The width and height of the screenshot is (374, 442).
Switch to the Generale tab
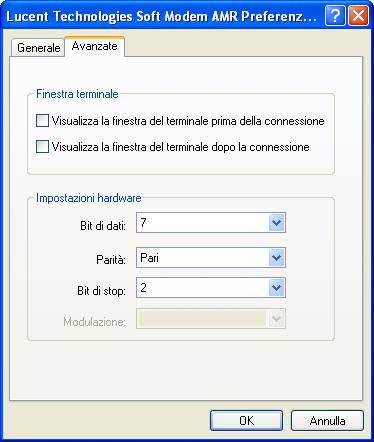39,48
